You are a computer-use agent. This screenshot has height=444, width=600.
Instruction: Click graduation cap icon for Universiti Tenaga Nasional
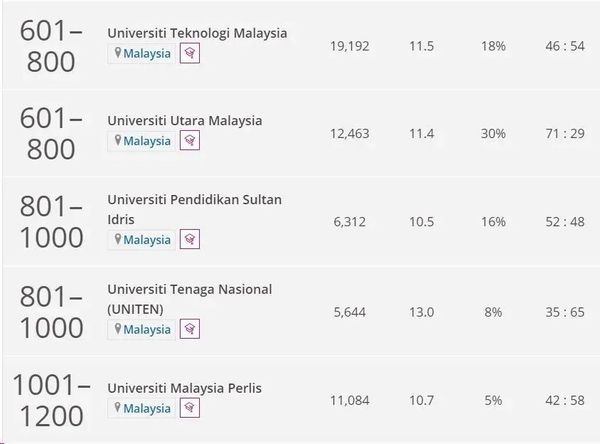point(189,329)
